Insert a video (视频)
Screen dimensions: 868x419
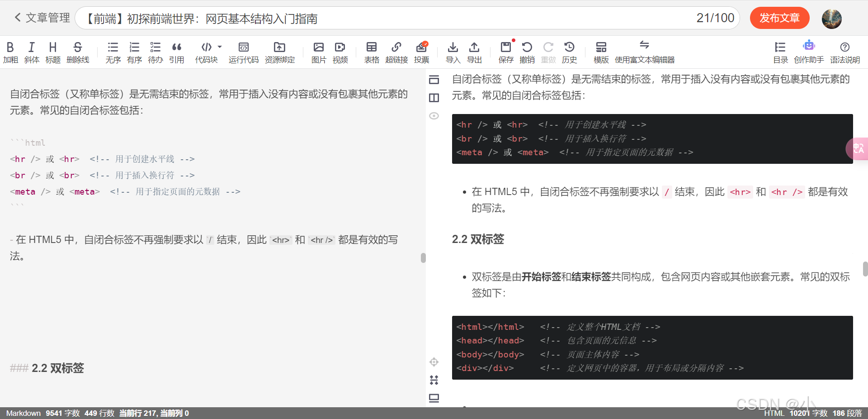click(x=340, y=52)
